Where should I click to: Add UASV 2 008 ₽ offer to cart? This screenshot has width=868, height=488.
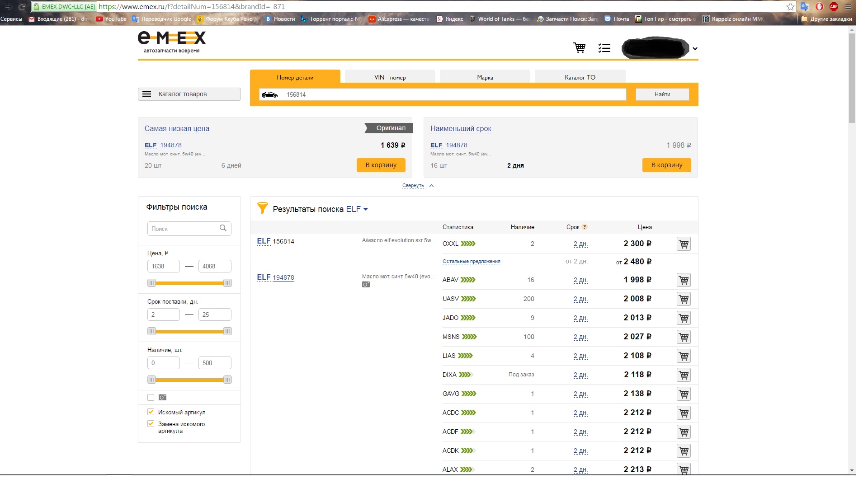point(683,299)
